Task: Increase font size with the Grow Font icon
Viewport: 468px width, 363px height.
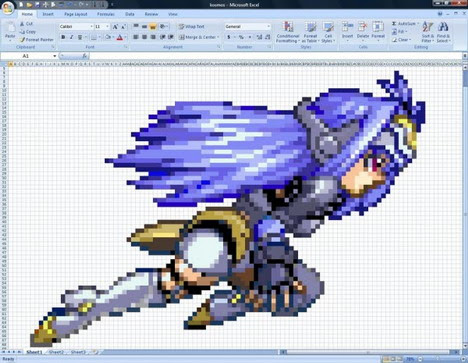Action: (x=115, y=26)
